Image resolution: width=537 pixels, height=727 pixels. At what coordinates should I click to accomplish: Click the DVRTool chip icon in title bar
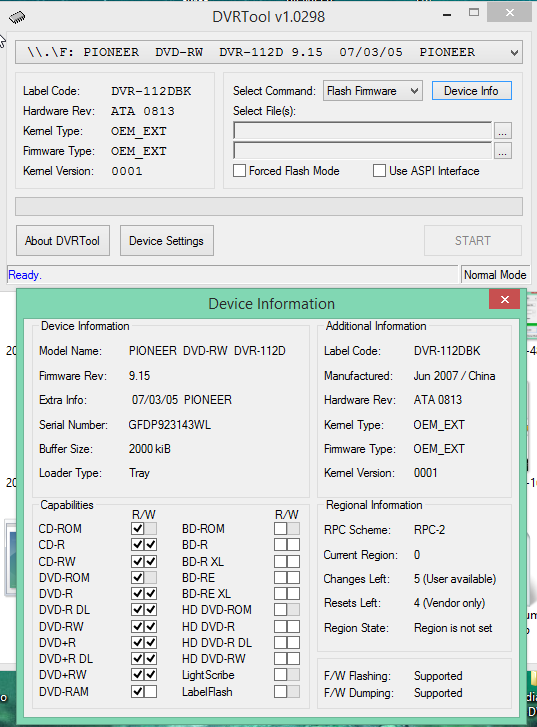[x=17, y=18]
